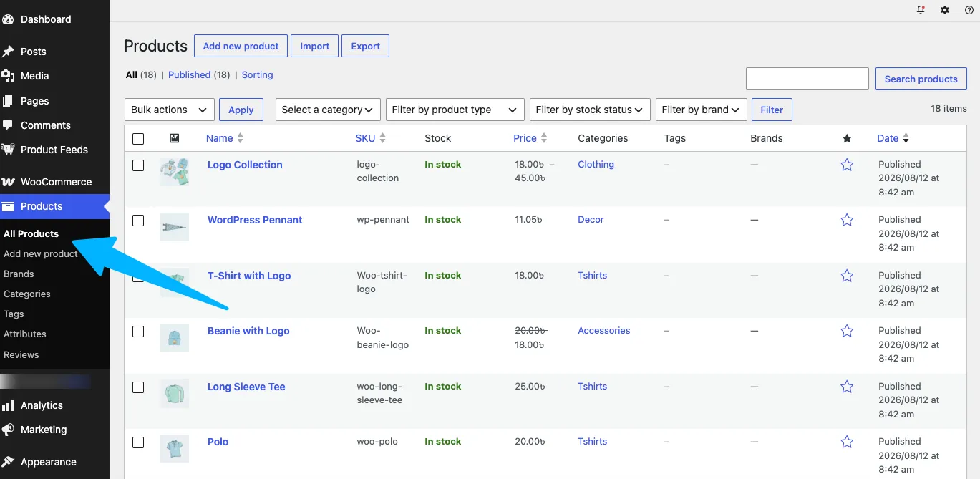
Task: Star the Long Sleeve Tee product
Action: (847, 387)
